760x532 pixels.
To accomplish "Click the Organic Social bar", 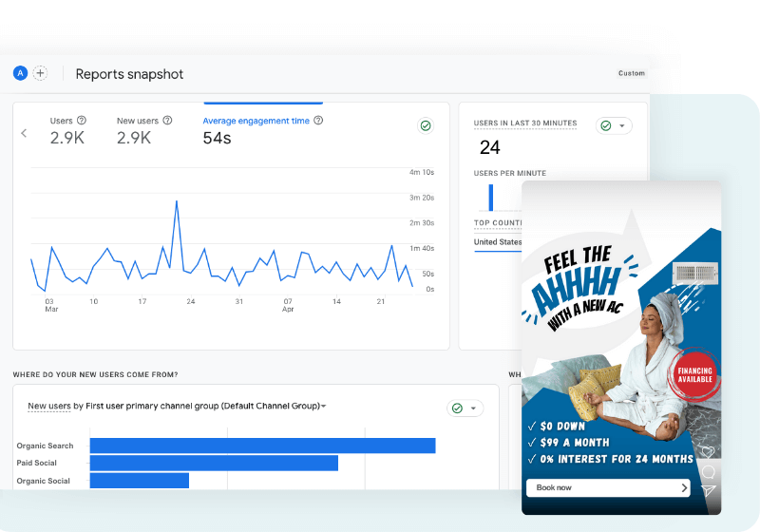I will tap(139, 481).
